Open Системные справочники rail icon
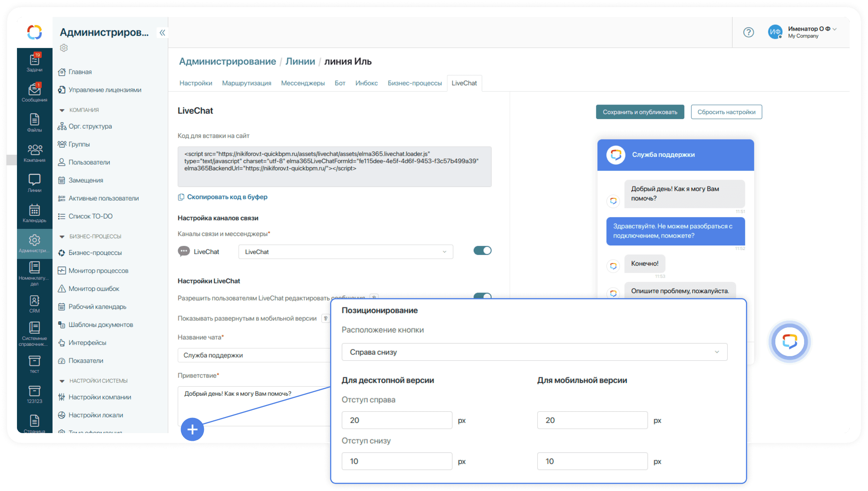This screenshot has height=491, width=868. coord(35,333)
